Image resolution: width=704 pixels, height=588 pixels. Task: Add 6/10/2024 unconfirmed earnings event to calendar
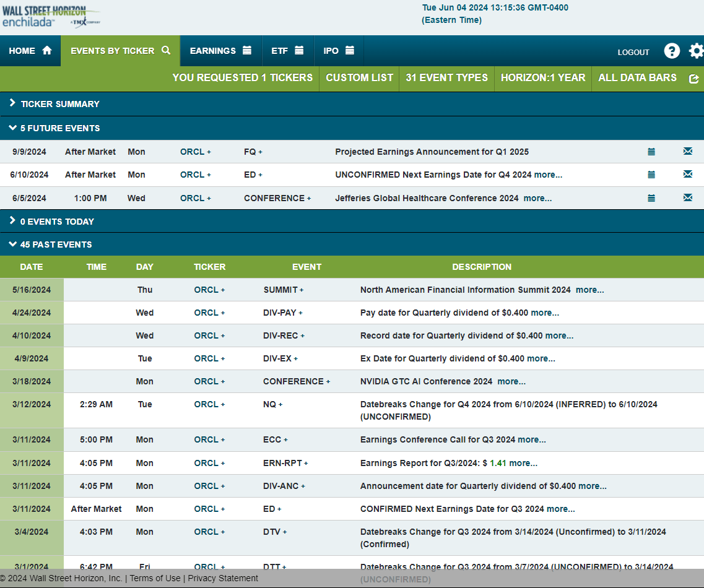click(x=651, y=175)
